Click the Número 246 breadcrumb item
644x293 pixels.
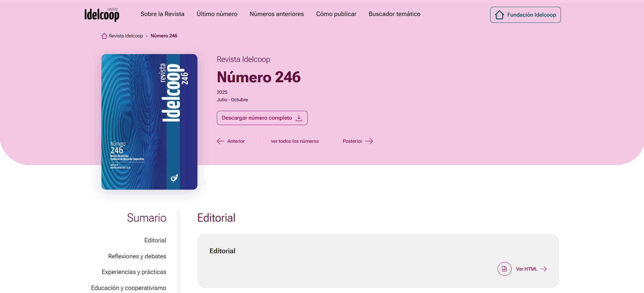[x=164, y=36]
